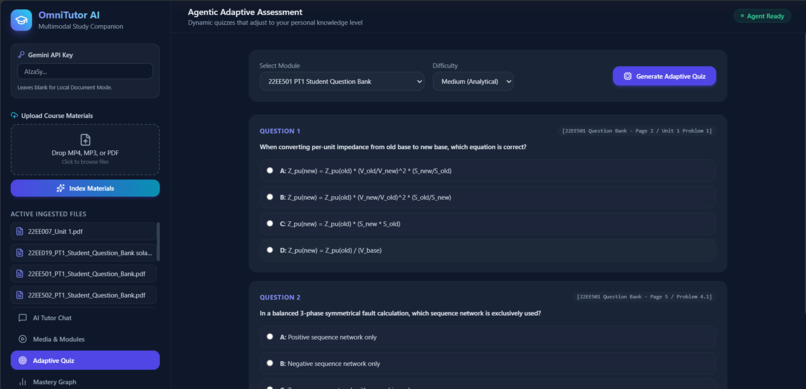
Task: Click the file icon of 22EE019_PT1_Student_Question_Bank
Action: (20, 253)
